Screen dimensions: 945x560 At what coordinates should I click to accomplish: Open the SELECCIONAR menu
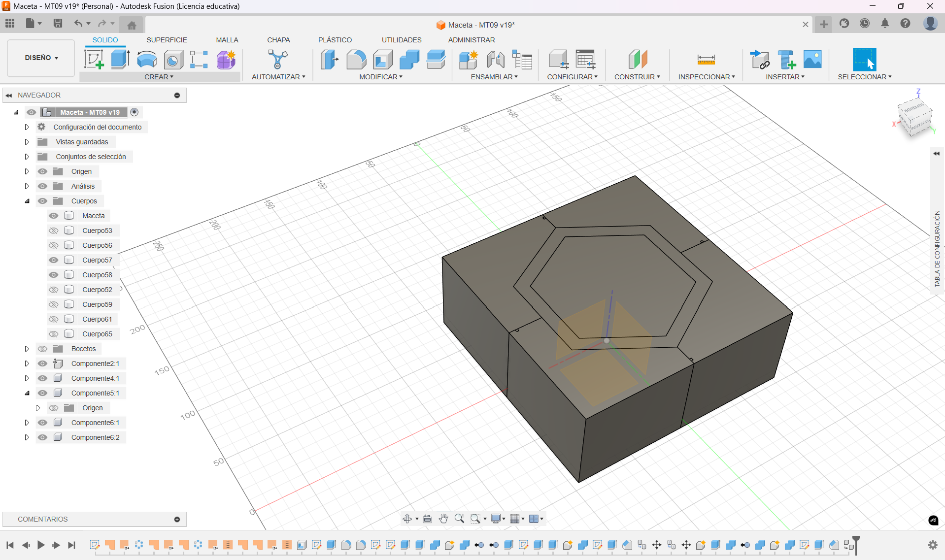(x=865, y=77)
